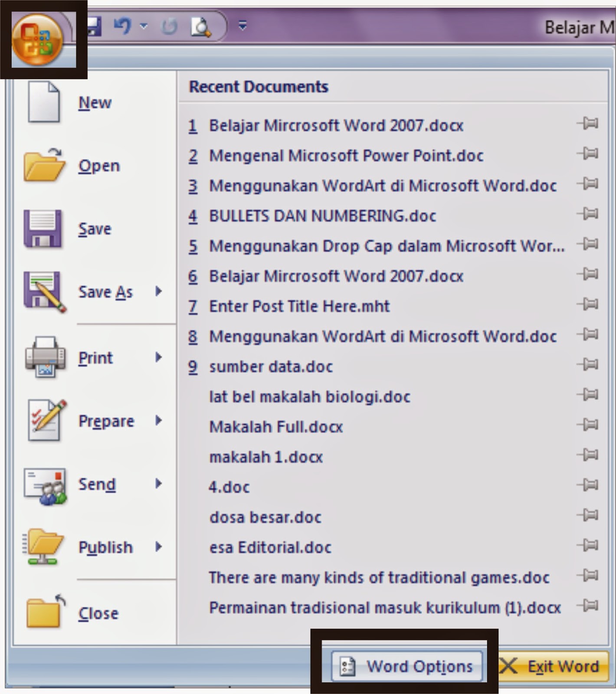616x694 pixels.
Task: Open the Undo history dropdown arrow
Action: tap(144, 27)
